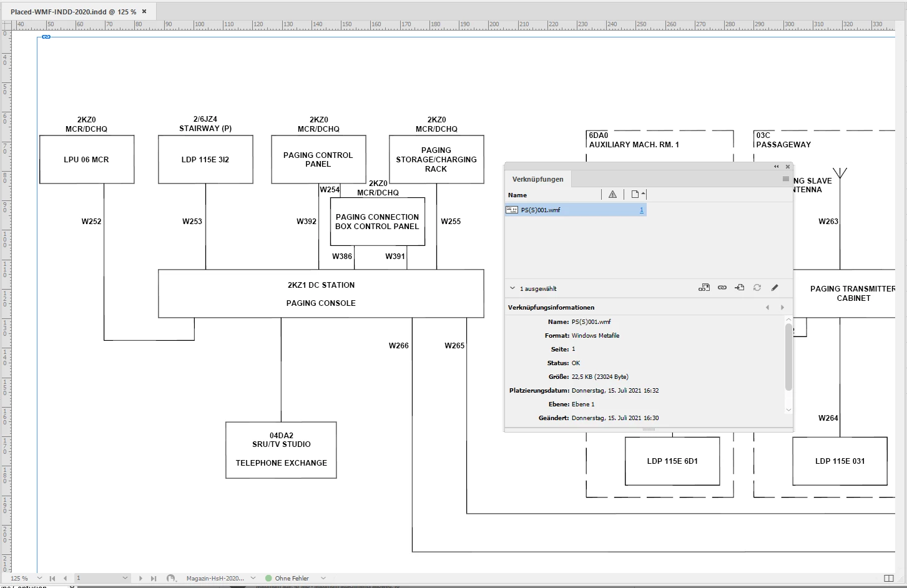
Task: Click the '22,5 KB (23024 Byte)' size value
Action: click(600, 376)
